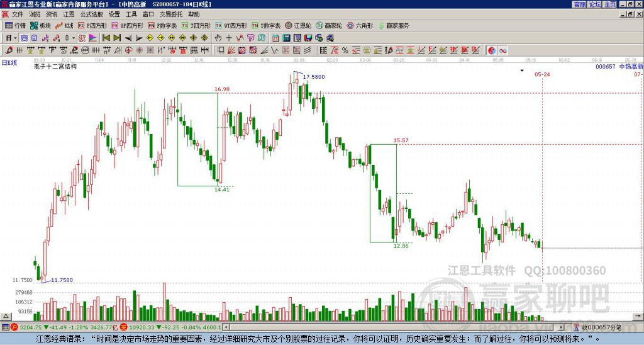Open the 江恩轮 Gann wheel
Viewport: 644px width, 345px height.
(297, 25)
